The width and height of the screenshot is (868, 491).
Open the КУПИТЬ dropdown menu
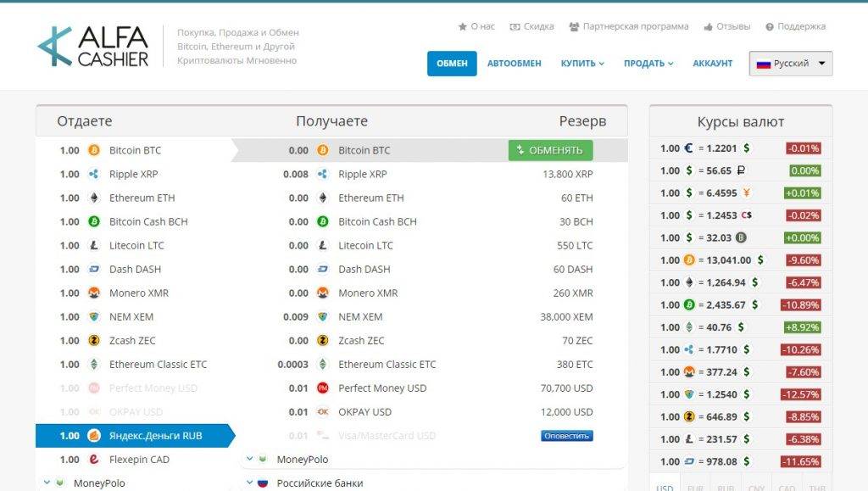point(582,64)
